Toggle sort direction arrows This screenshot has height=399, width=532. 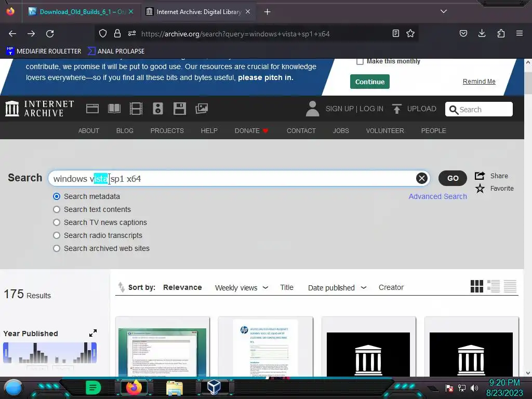tap(121, 287)
